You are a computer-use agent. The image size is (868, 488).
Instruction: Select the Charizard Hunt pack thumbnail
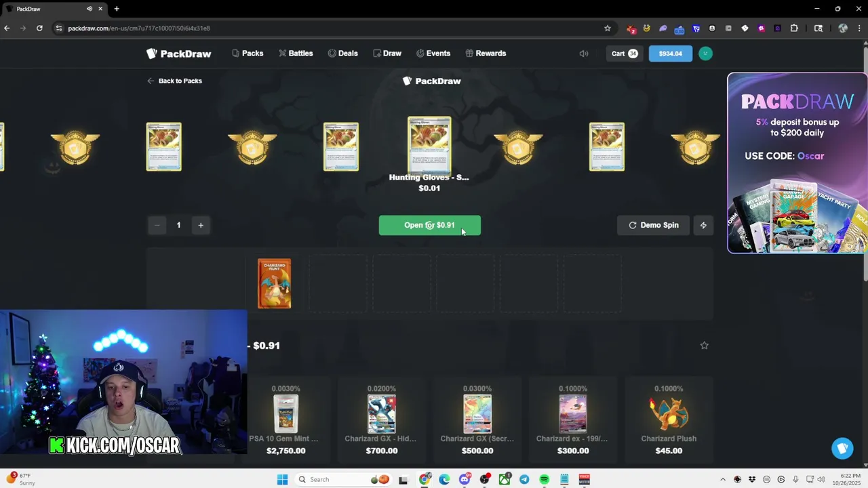(x=274, y=283)
